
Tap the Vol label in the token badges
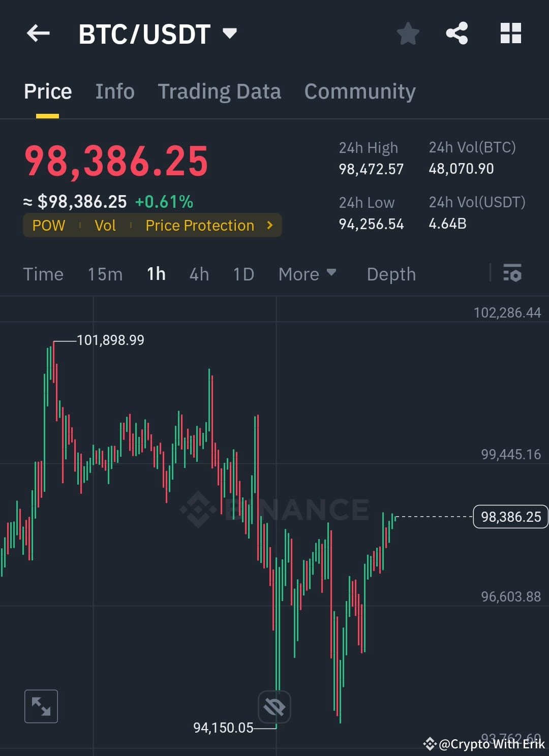pos(105,225)
